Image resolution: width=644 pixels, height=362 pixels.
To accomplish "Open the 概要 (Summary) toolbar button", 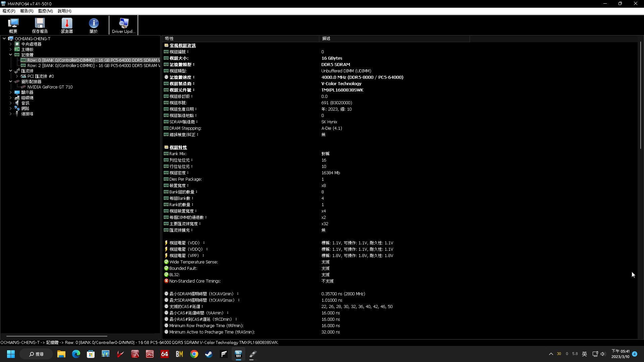I will point(13,25).
